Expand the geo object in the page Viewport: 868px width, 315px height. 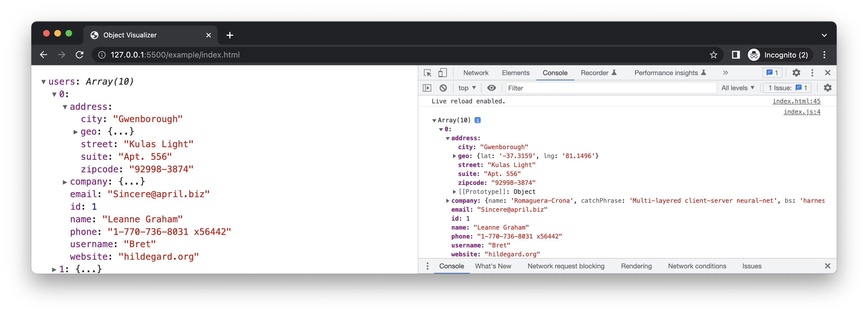pyautogui.click(x=76, y=132)
